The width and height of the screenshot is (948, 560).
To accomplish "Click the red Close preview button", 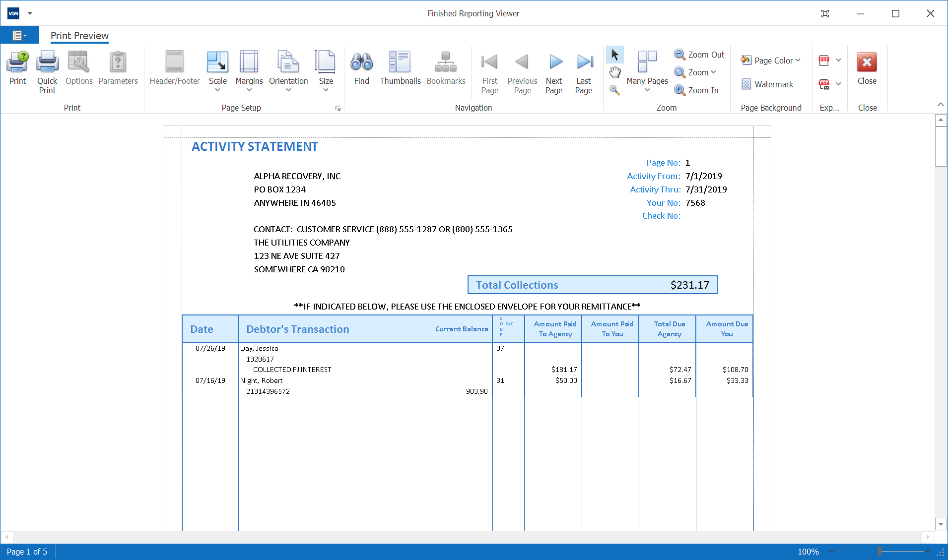I will pyautogui.click(x=867, y=68).
